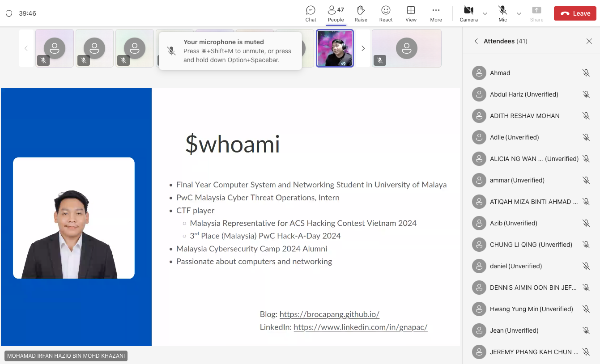Open the More options menu

tap(436, 13)
